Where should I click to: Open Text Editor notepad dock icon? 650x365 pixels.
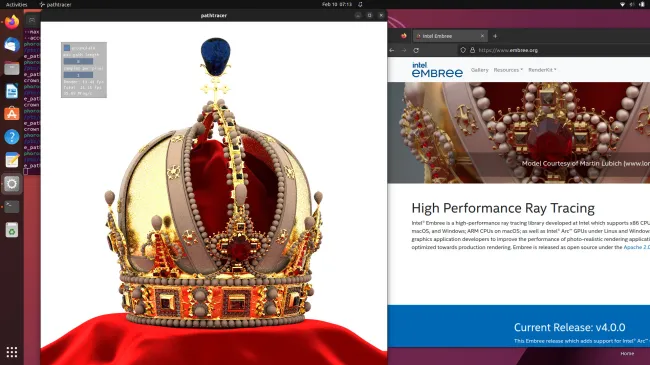pyautogui.click(x=12, y=160)
